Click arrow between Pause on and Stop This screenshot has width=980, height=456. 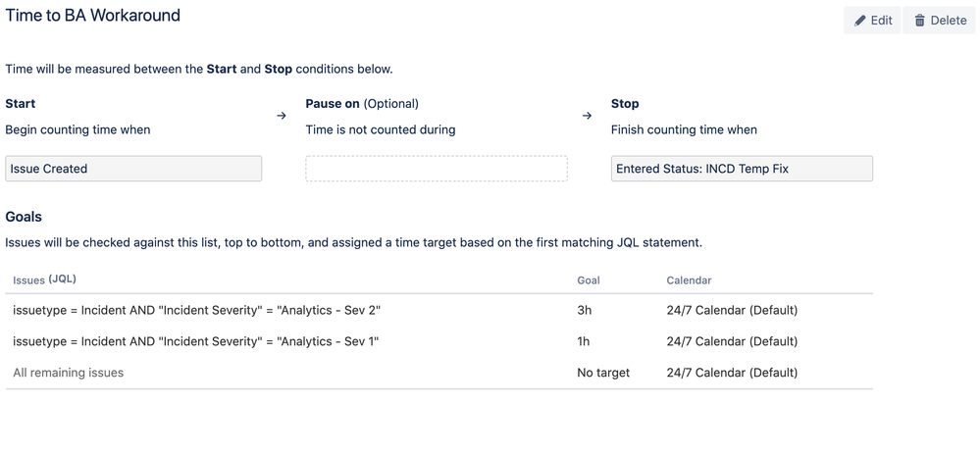[587, 116]
